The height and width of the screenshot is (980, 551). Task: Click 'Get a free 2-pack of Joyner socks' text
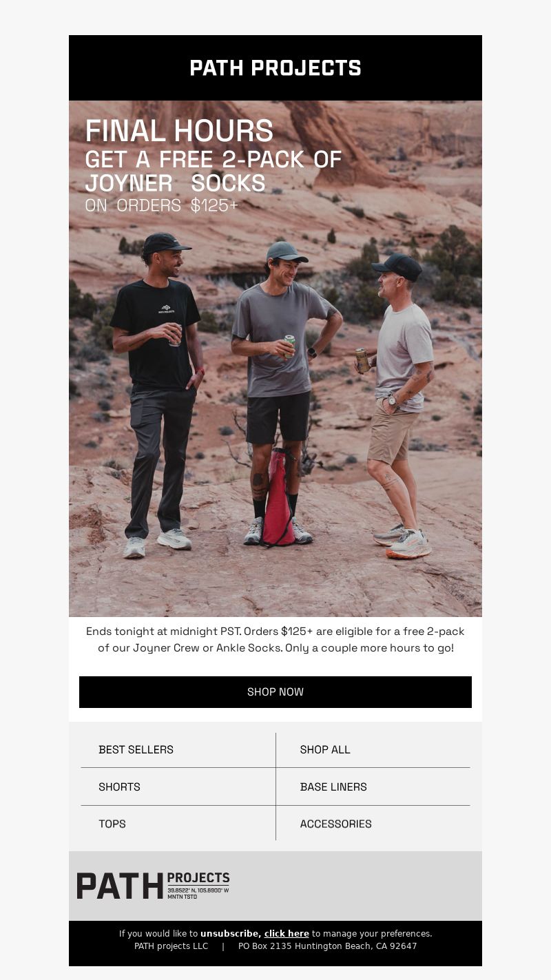(x=214, y=171)
